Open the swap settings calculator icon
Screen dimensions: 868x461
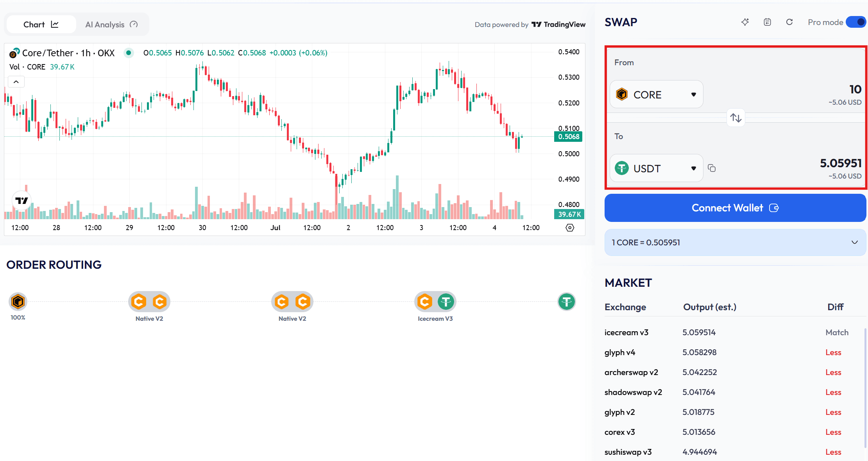pyautogui.click(x=767, y=22)
